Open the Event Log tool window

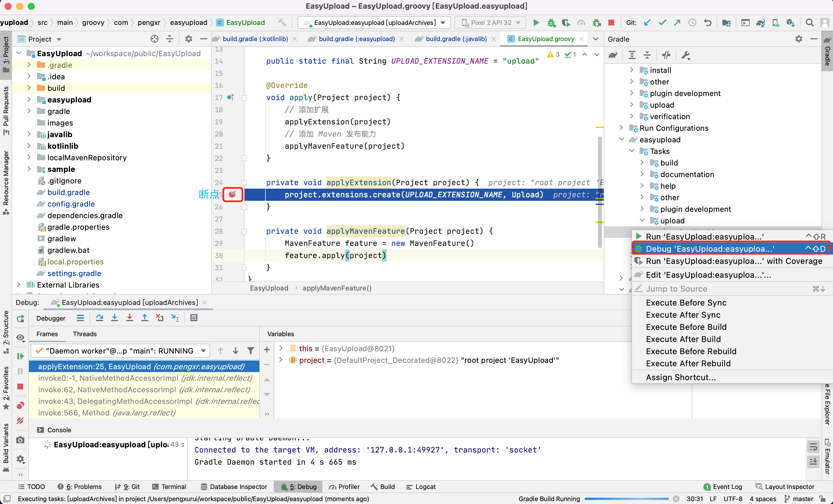pyautogui.click(x=723, y=486)
